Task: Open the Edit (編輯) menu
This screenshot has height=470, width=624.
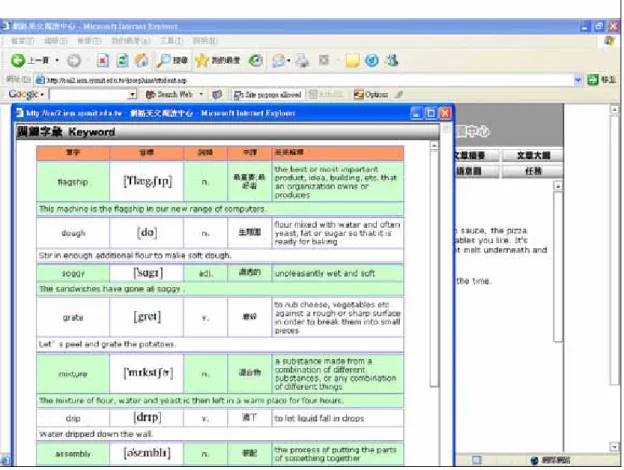Action: (56, 41)
